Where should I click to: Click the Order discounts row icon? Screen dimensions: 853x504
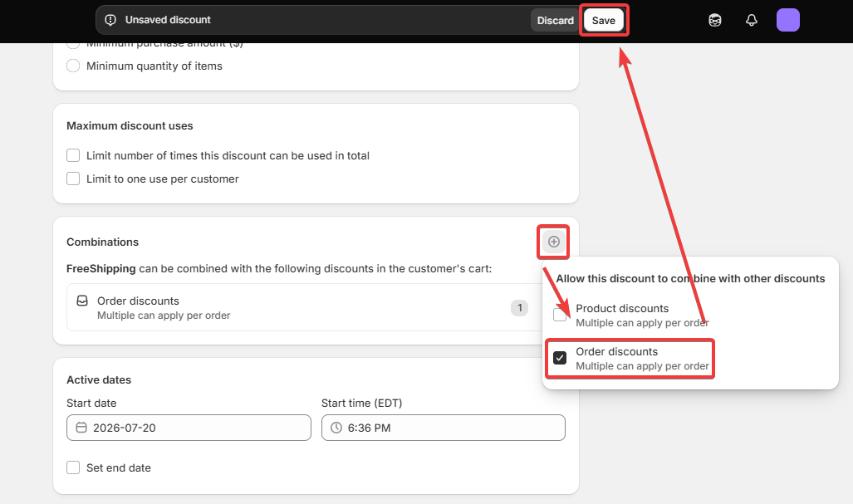click(x=82, y=301)
